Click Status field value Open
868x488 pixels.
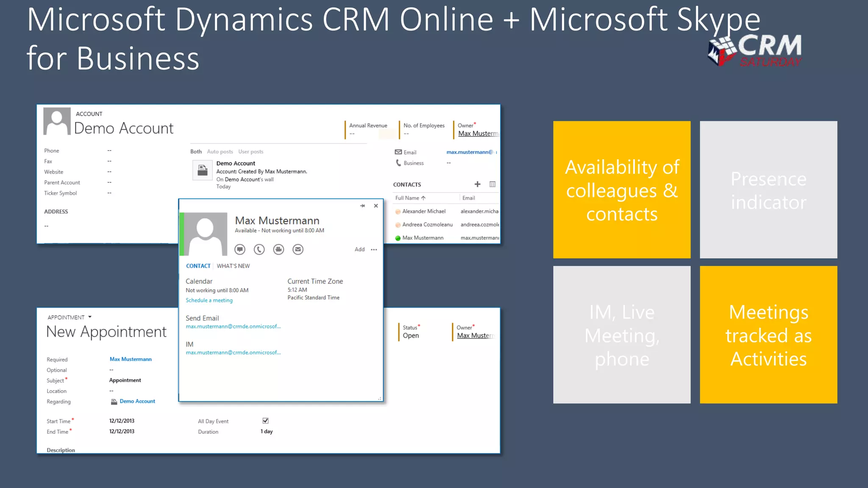(x=411, y=335)
